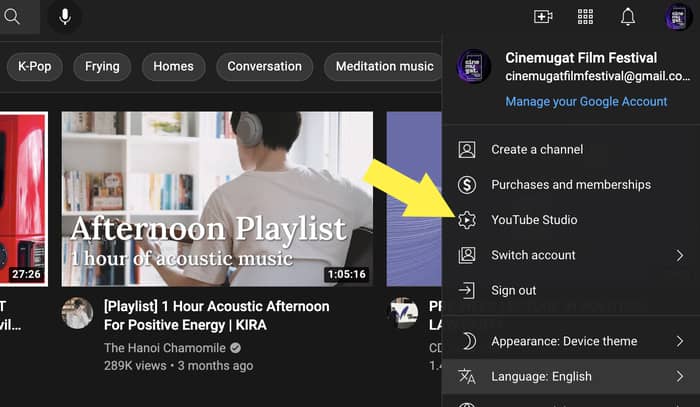Image resolution: width=700 pixels, height=407 pixels.
Task: Click the 1:05:16 duration badge
Action: tap(346, 274)
